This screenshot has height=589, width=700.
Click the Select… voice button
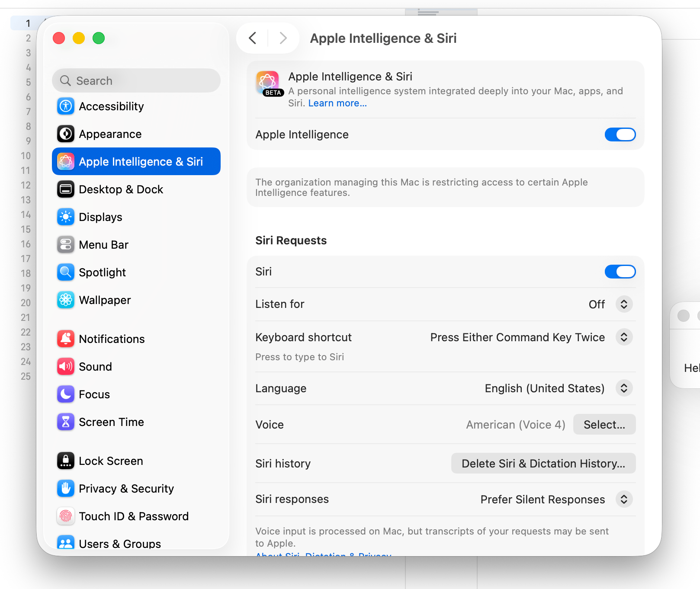tap(604, 425)
